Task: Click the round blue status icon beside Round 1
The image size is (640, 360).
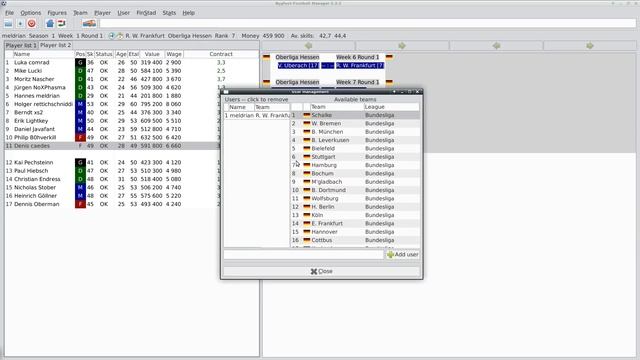Action: coord(111,36)
